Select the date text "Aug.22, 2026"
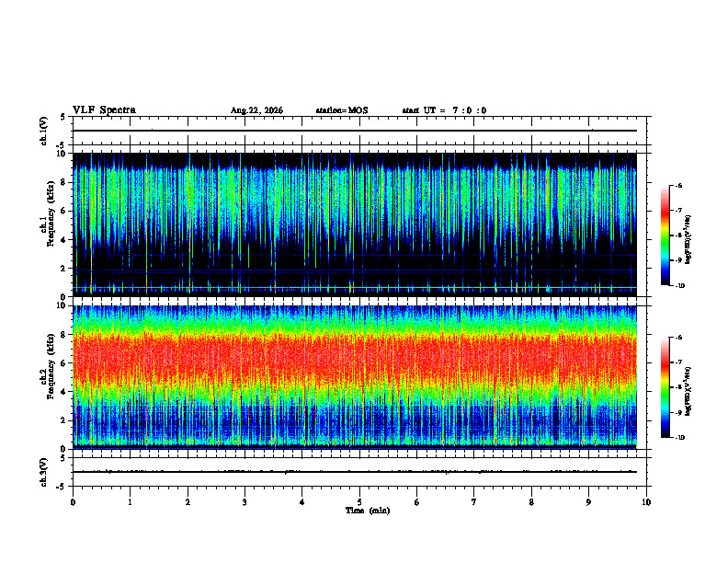 point(256,110)
